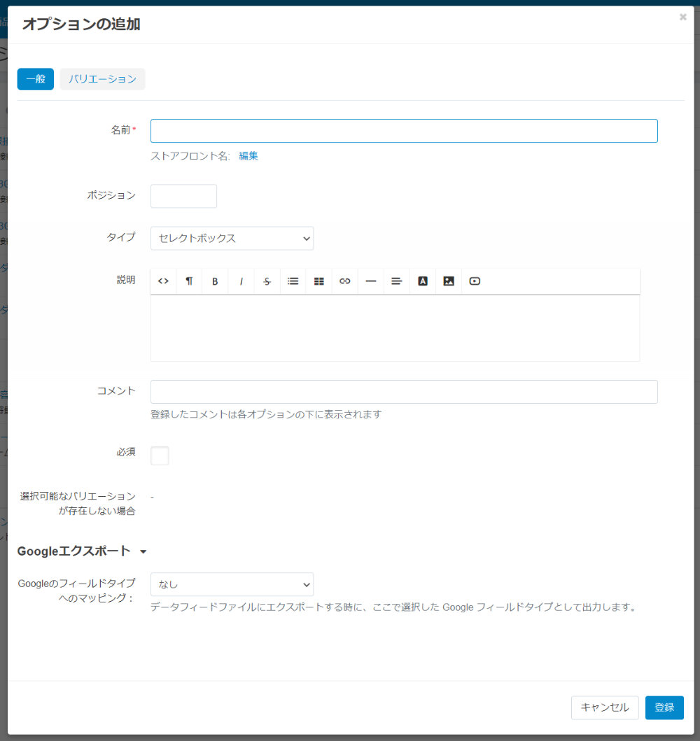Toggle HTML source code view icon

[163, 281]
